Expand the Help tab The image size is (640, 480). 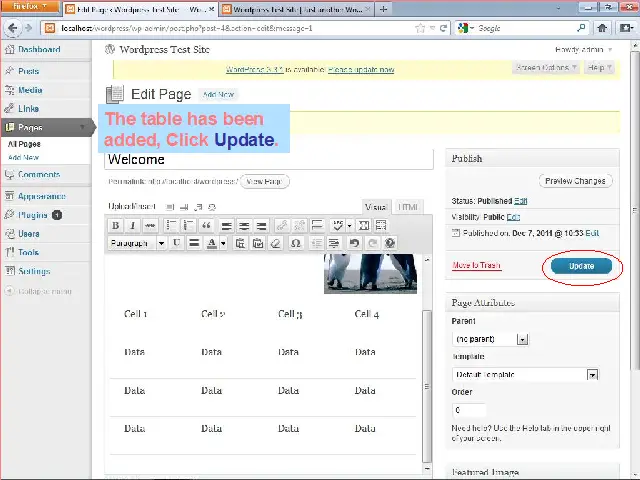coord(599,67)
